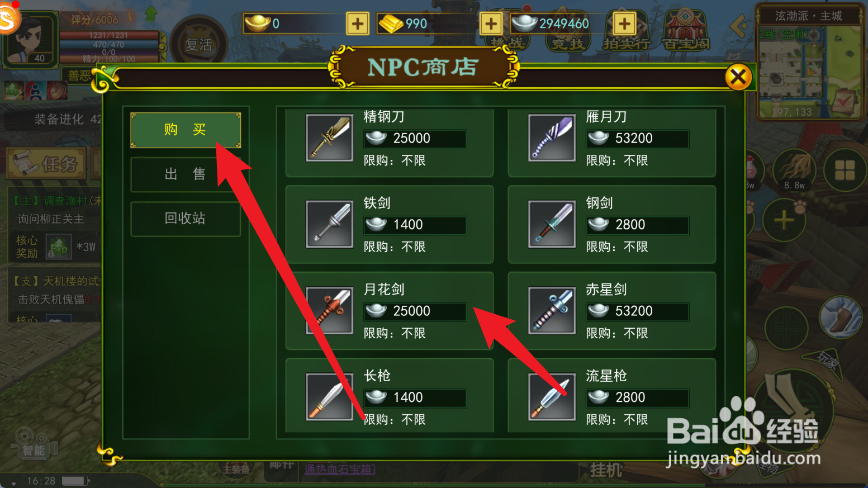Open the 回收站 tab
868x488 pixels.
[x=186, y=218]
